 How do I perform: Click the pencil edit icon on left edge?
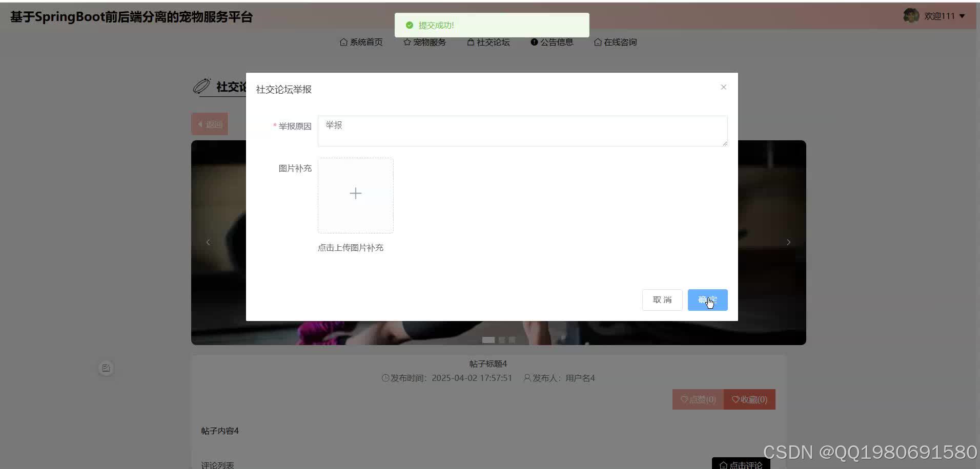(106, 368)
